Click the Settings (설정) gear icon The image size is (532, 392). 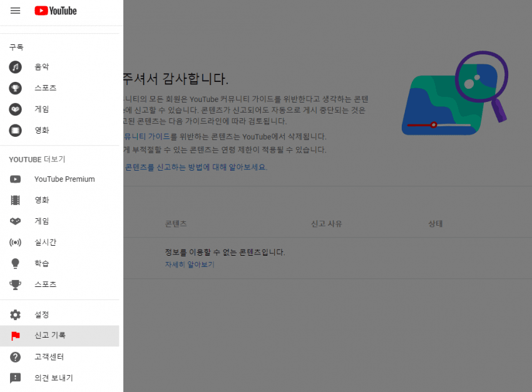pyautogui.click(x=15, y=314)
